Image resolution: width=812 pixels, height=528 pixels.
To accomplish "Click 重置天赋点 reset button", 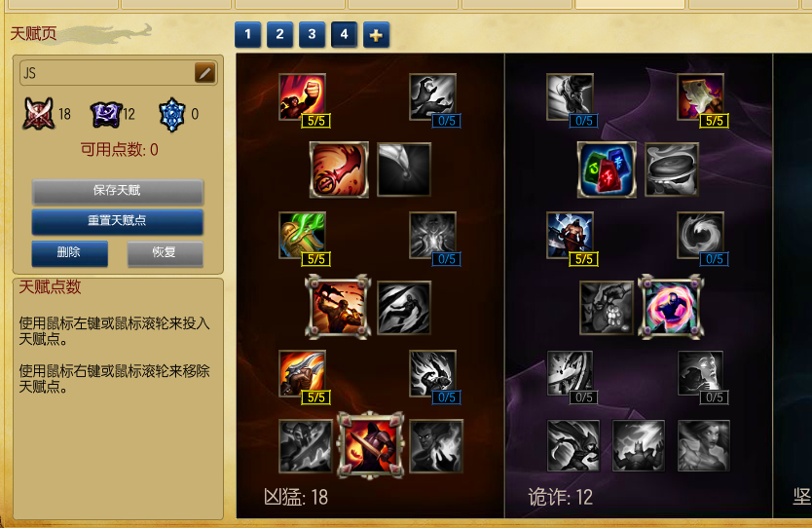I will pyautogui.click(x=118, y=221).
